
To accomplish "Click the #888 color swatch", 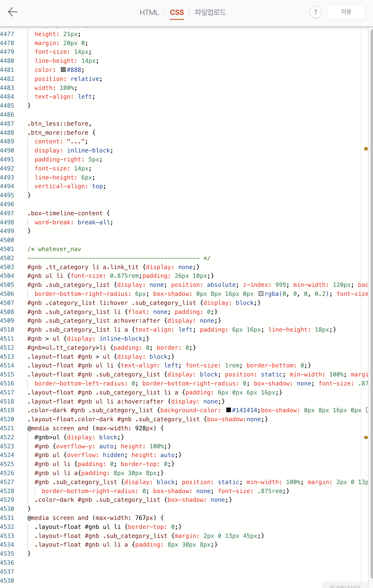I will pos(63,70).
